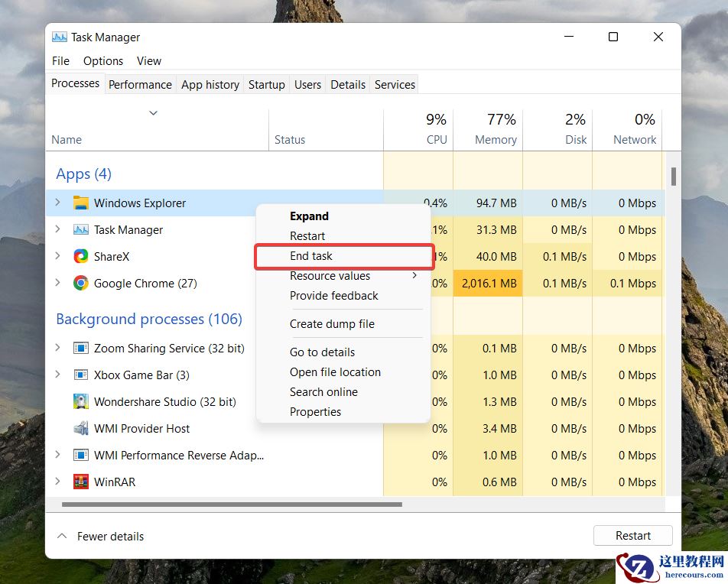Screen dimensions: 728x584
Task: Click the Task Manager process icon
Action: pos(81,230)
